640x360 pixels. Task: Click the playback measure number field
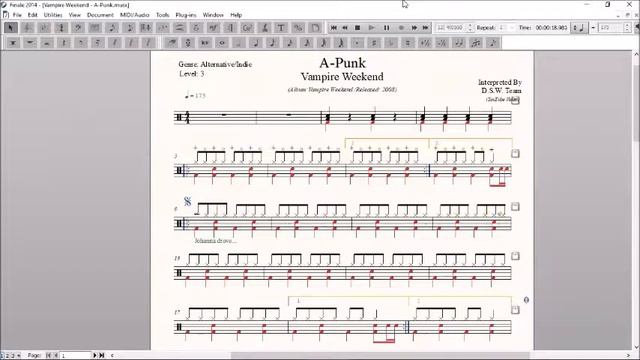[450, 28]
